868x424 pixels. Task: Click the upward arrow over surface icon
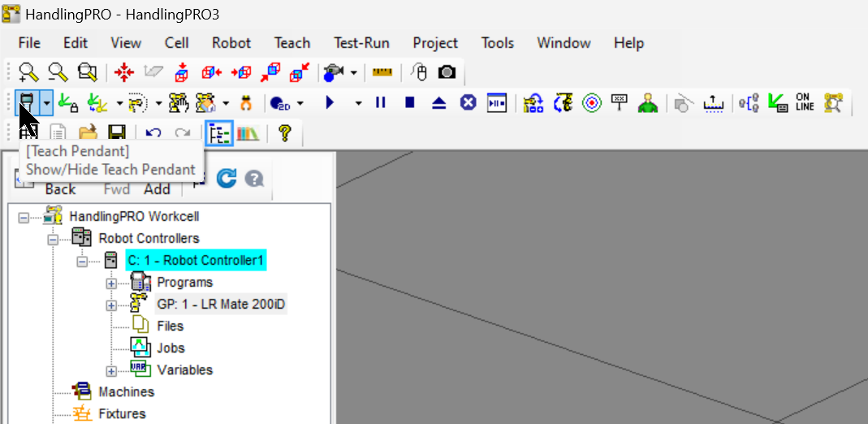(714, 103)
